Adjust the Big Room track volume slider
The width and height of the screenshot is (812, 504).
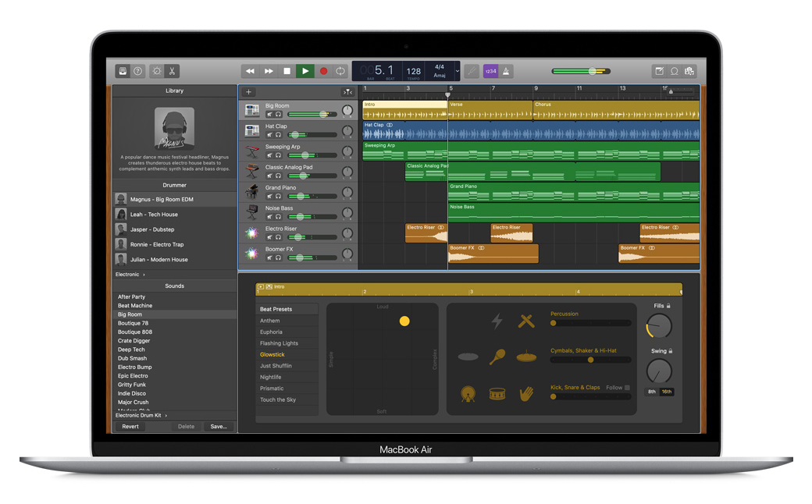click(x=312, y=114)
